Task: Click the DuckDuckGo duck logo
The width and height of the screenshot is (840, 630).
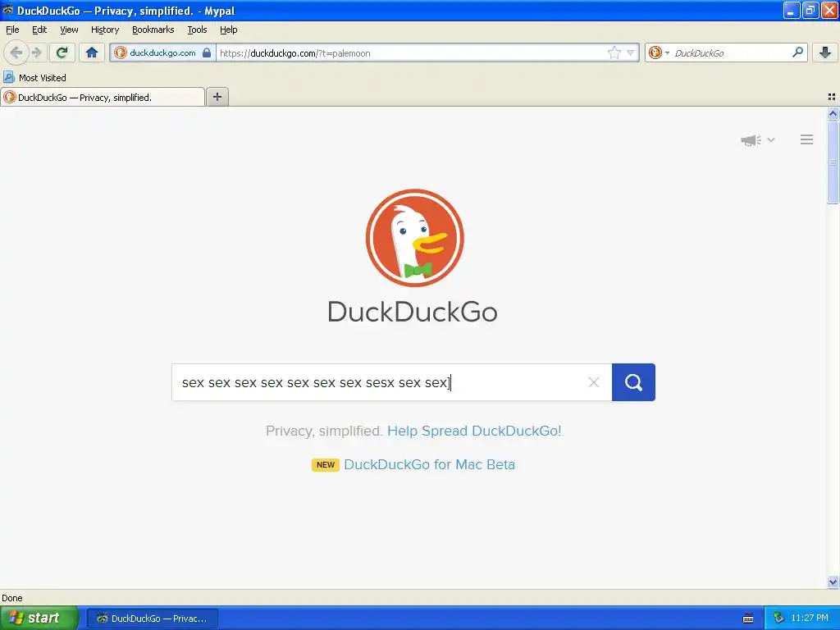Action: point(414,238)
